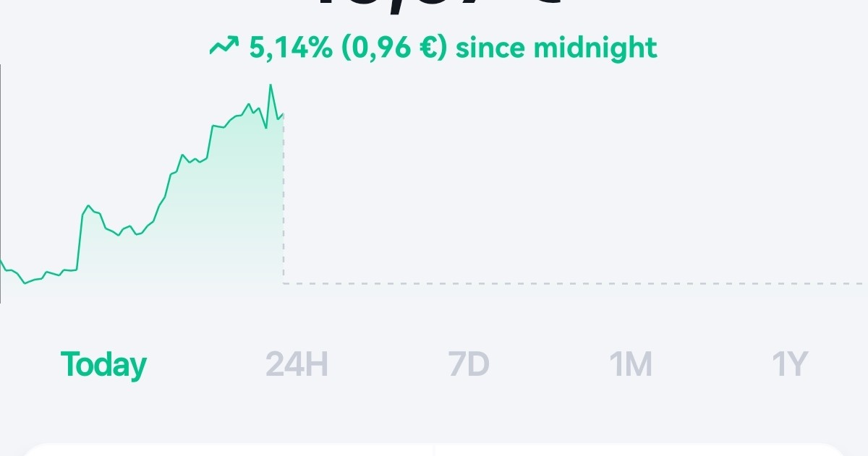The height and width of the screenshot is (456, 868).
Task: Tap the latest point where the chart line ends
Action: [284, 113]
